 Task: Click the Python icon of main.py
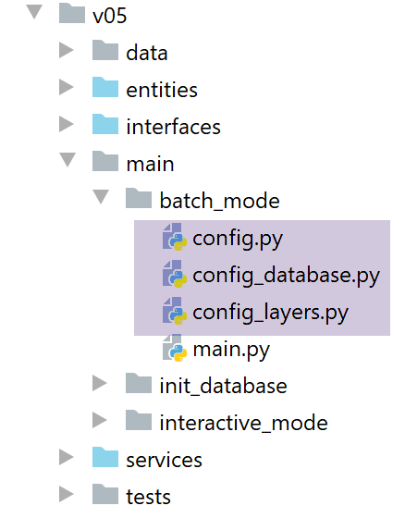(x=174, y=348)
